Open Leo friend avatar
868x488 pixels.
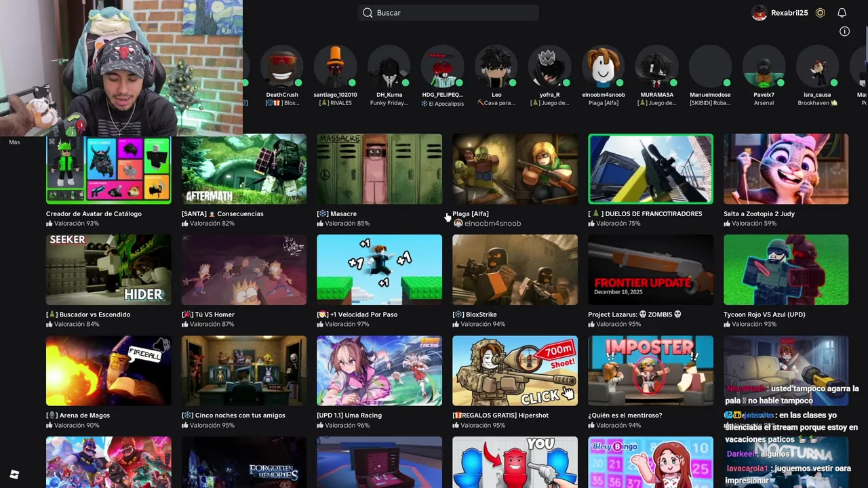[496, 66]
